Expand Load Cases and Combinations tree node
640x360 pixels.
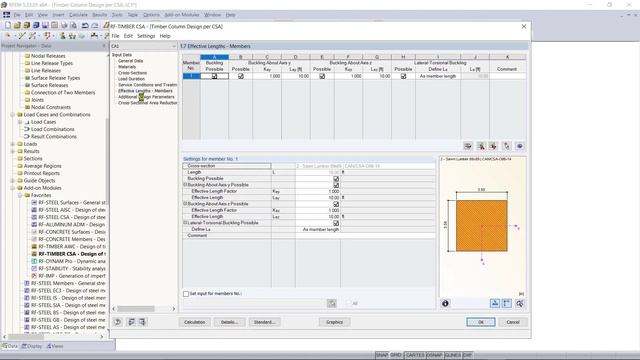[13, 115]
